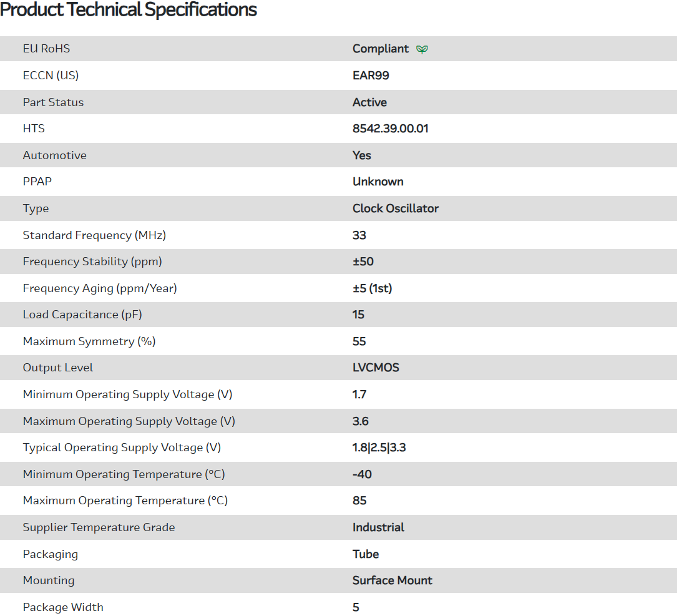Click the Standard Frequency (MHz) label
Viewport: 677px width, 616px height.
click(94, 235)
